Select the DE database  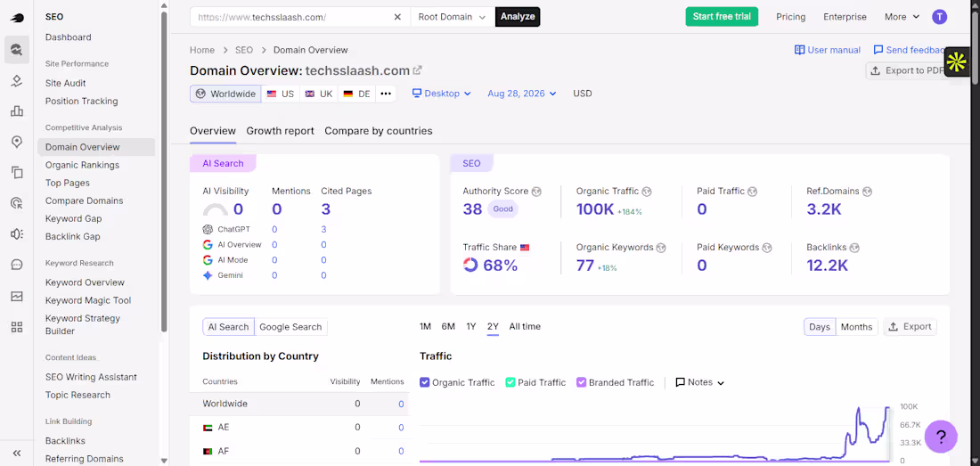tap(357, 94)
